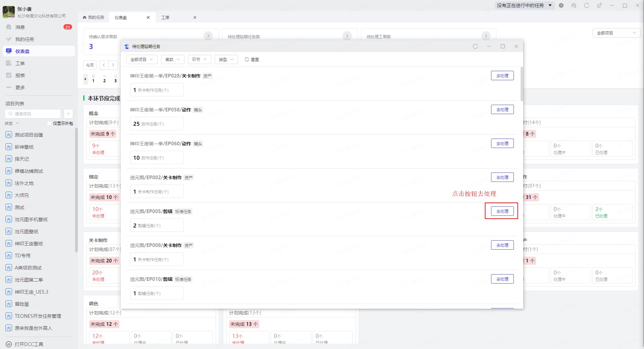The height and width of the screenshot is (349, 644).
Task: Click the refresh icon in the dialog title bar
Action: click(475, 46)
